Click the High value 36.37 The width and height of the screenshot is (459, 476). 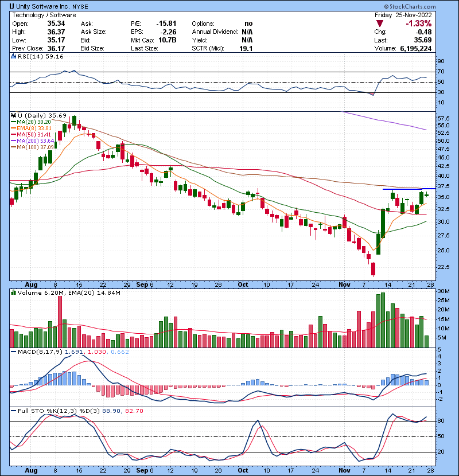pos(56,32)
